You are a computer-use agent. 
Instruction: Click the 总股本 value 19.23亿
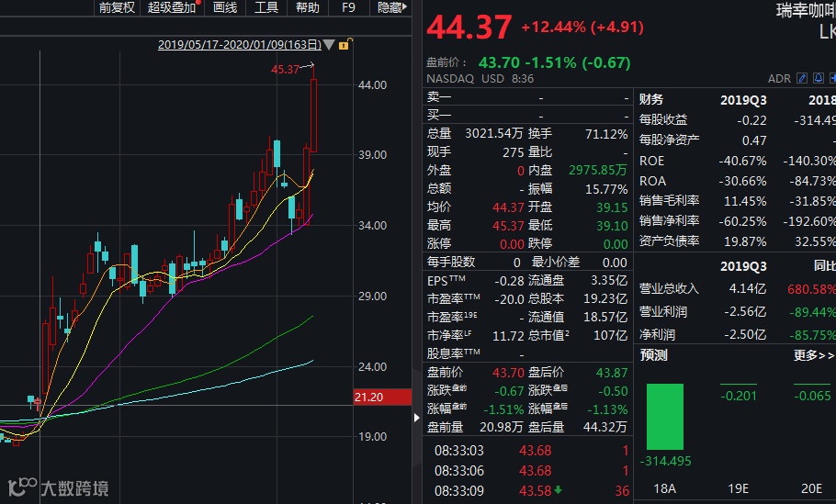click(x=605, y=299)
